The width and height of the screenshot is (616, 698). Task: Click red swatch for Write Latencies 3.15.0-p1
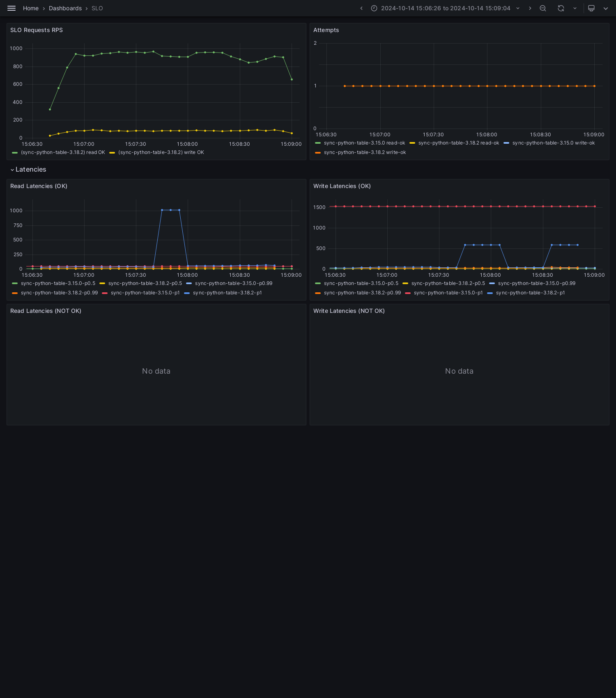point(408,293)
